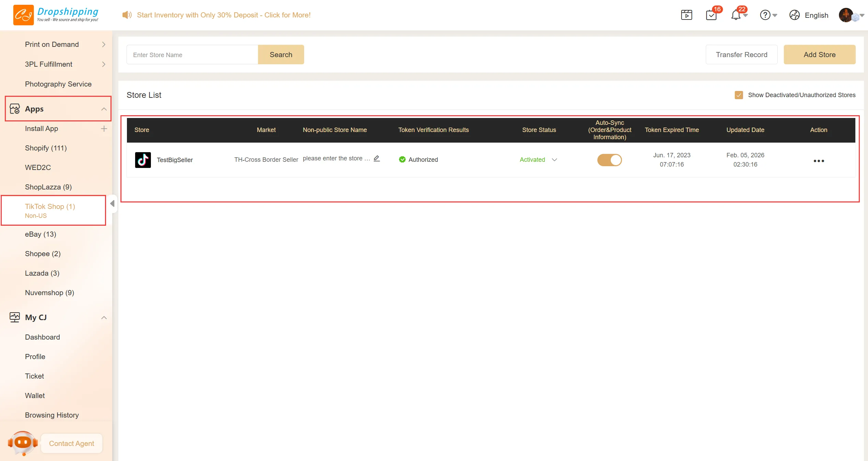Viewport: 868px width, 461px height.
Task: Collapse the sidebar with the arrow handle
Action: pyautogui.click(x=112, y=204)
